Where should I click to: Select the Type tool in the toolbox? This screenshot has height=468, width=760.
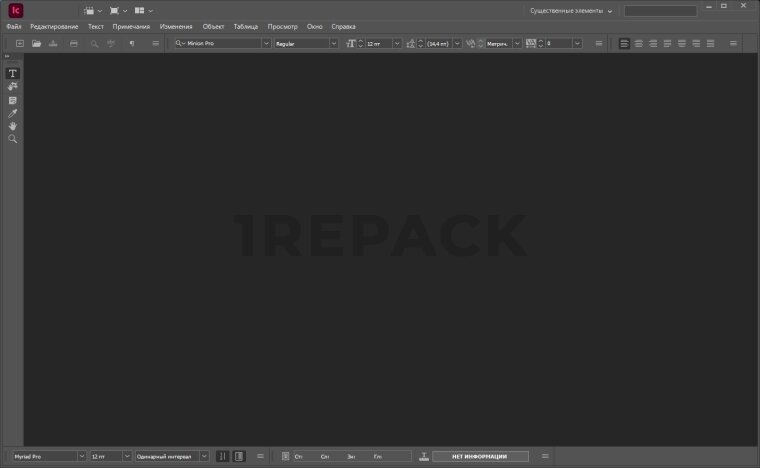[x=13, y=74]
